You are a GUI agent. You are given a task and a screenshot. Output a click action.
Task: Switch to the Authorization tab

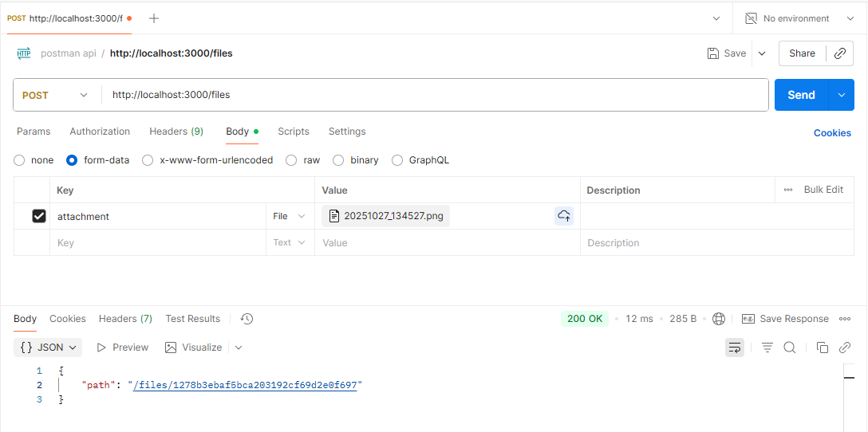click(100, 132)
